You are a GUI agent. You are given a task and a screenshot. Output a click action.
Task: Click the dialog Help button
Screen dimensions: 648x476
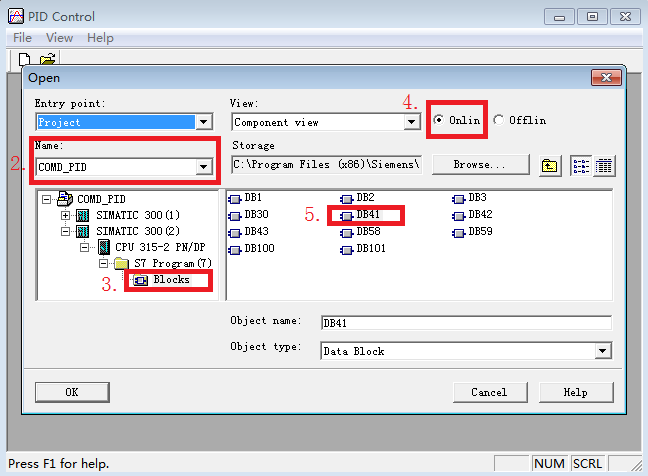[x=576, y=392]
